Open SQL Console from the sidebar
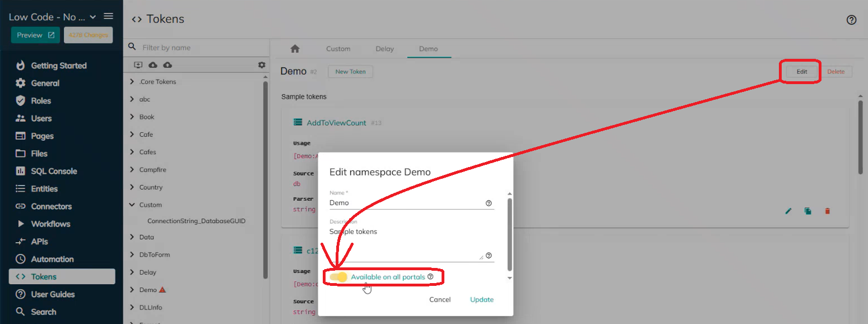868x324 pixels. click(x=54, y=171)
